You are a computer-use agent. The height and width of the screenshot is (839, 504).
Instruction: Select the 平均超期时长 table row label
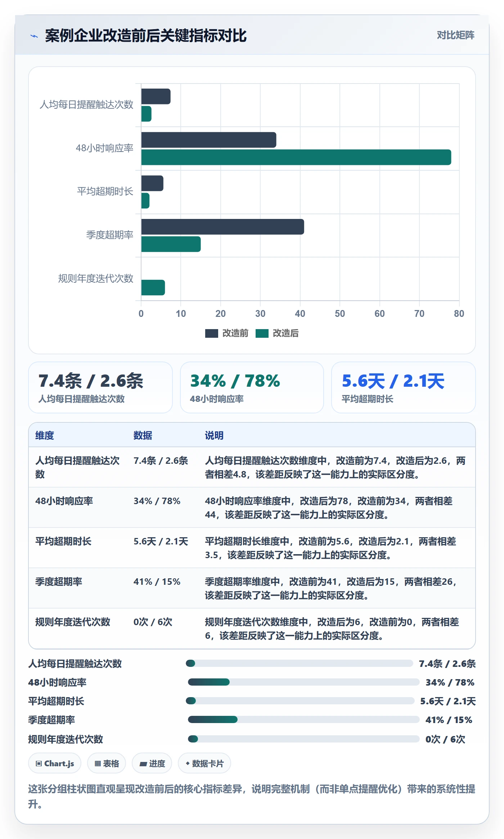click(x=63, y=541)
